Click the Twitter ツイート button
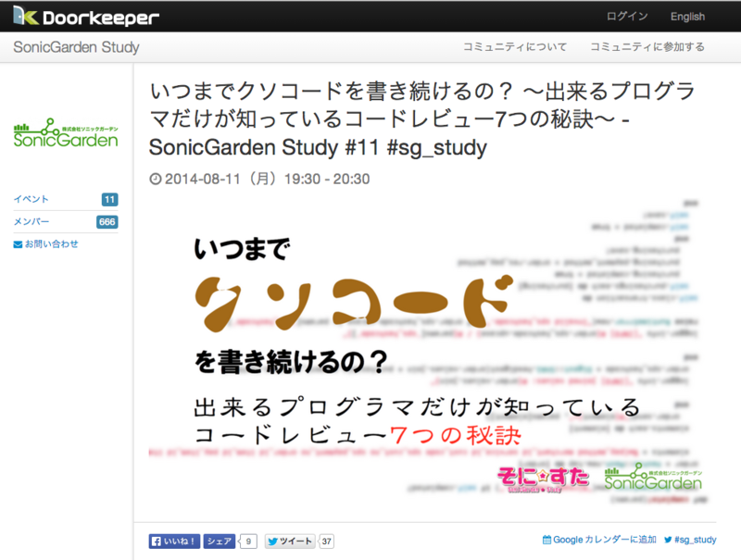741x560 pixels. coord(290,541)
